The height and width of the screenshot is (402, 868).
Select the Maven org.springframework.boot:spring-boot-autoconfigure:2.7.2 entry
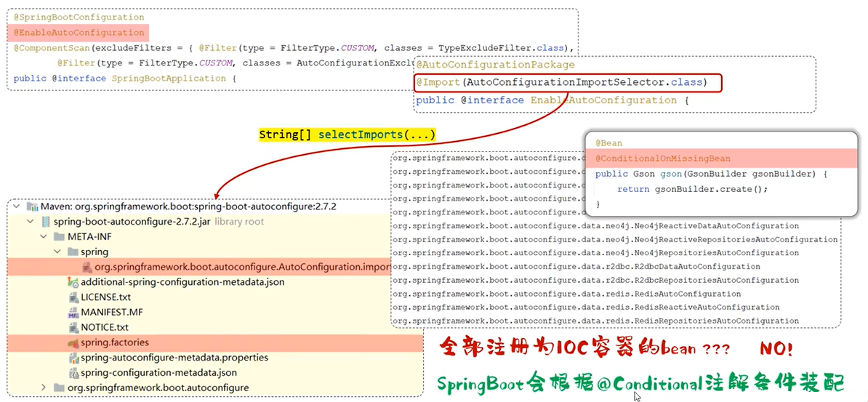click(x=189, y=206)
